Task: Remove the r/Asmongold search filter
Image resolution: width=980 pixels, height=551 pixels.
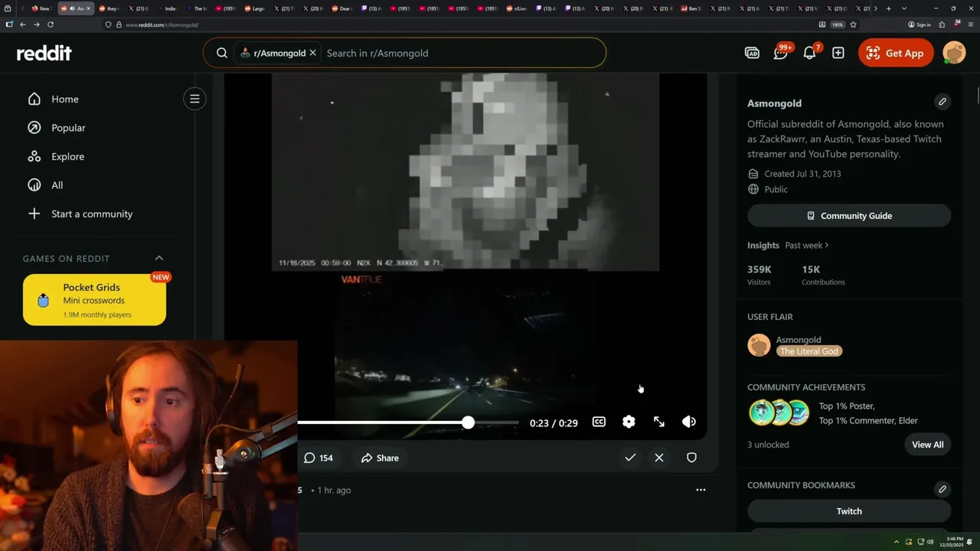Action: click(x=312, y=53)
